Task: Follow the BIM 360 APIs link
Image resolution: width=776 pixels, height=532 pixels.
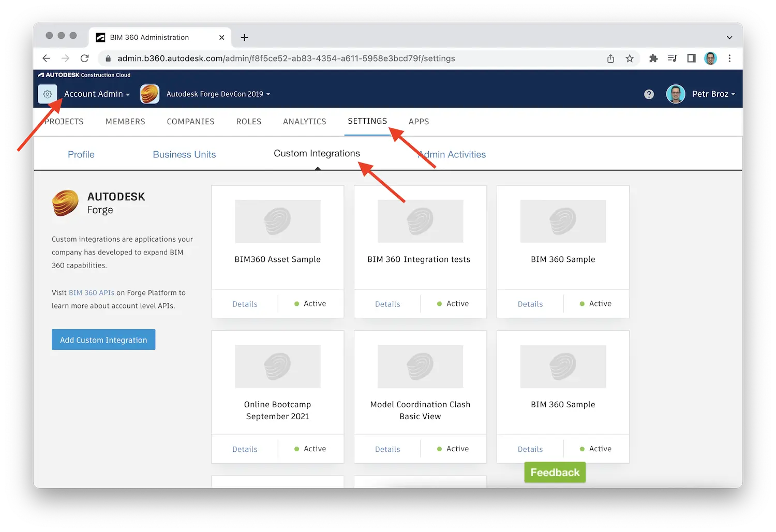Action: pos(92,292)
